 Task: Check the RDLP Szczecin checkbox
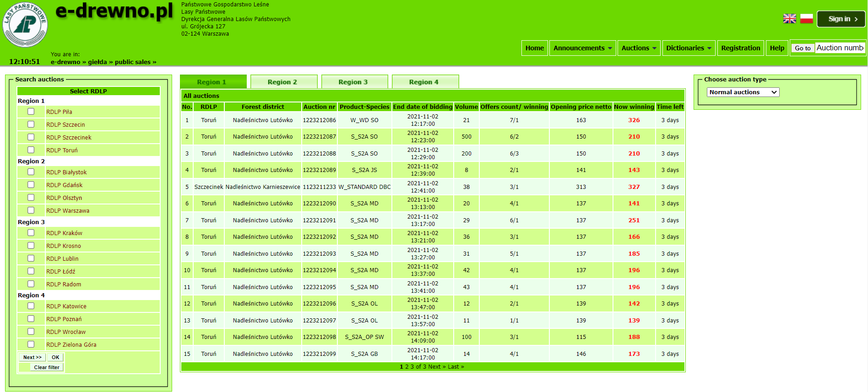[x=31, y=124]
